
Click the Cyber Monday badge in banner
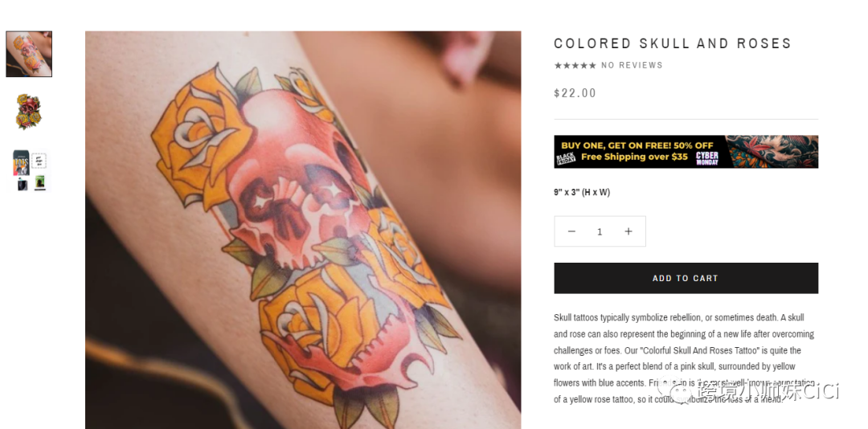click(x=707, y=158)
